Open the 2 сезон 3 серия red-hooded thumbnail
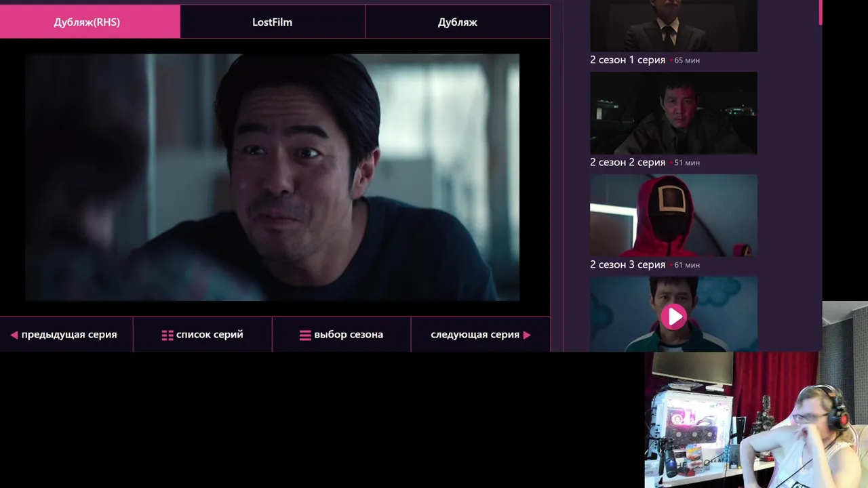 [673, 216]
